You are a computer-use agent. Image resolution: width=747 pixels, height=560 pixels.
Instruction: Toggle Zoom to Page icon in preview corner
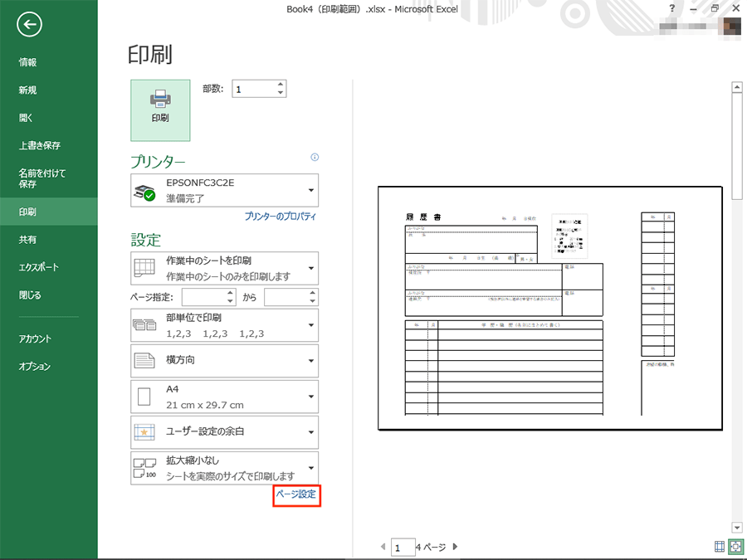[736, 546]
